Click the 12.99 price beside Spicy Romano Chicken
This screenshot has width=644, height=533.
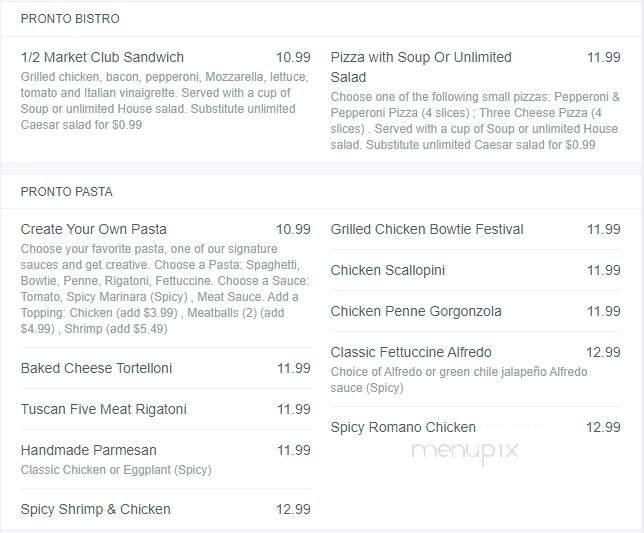point(603,427)
